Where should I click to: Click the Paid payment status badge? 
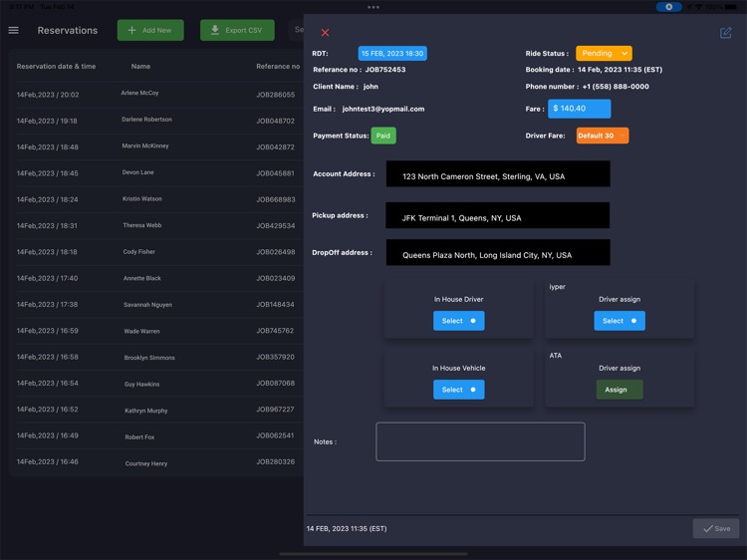[383, 136]
